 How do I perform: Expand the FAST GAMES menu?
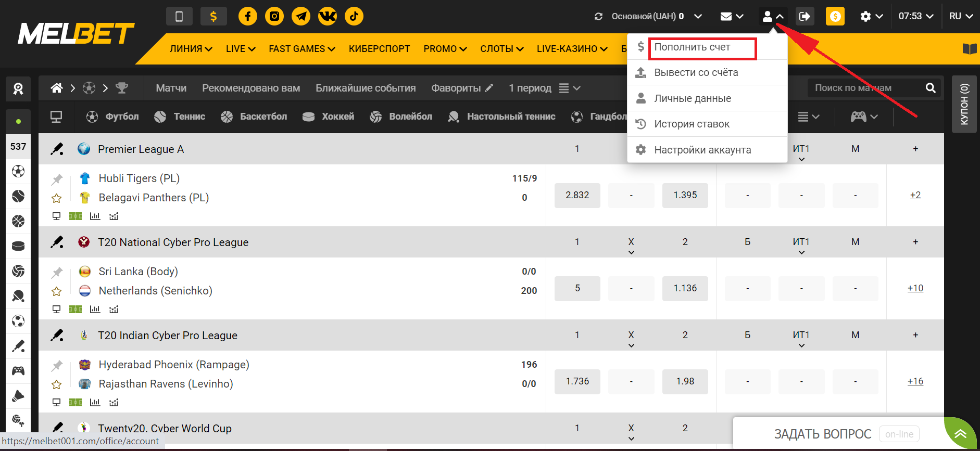click(302, 49)
